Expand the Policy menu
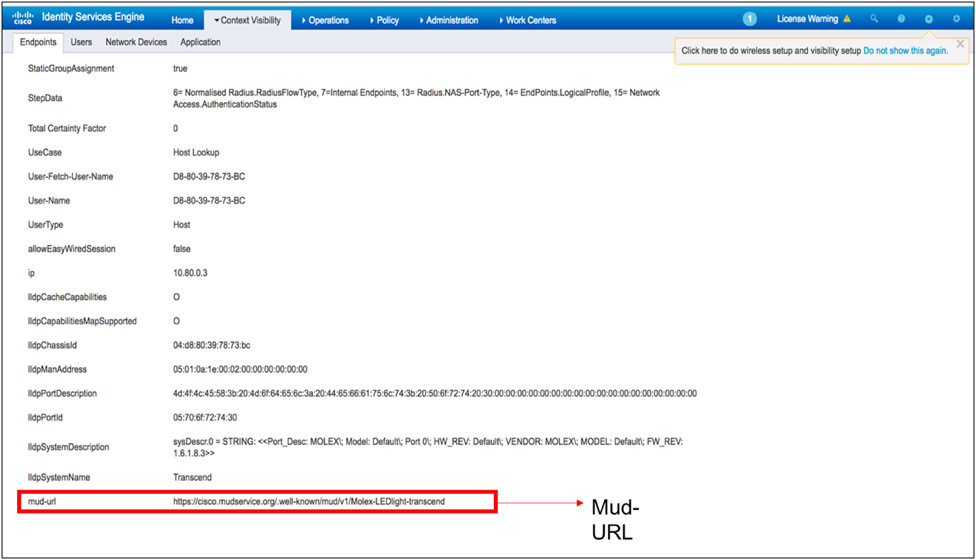Viewport: 976px width, 560px height. 385,20
